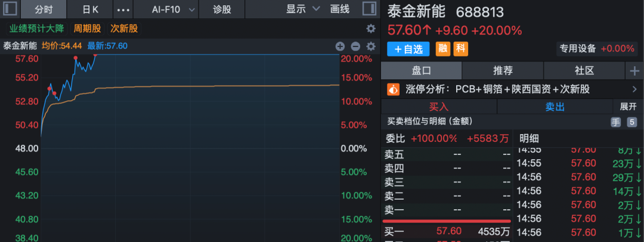Click the ＋自选 add to watchlist button
Image resolution: width=644 pixels, height=242 pixels.
point(408,49)
